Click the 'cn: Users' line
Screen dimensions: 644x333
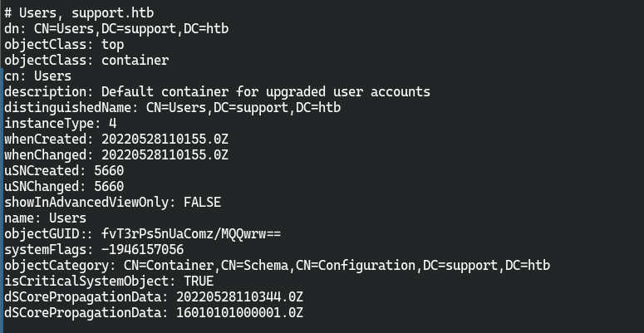[x=37, y=76]
